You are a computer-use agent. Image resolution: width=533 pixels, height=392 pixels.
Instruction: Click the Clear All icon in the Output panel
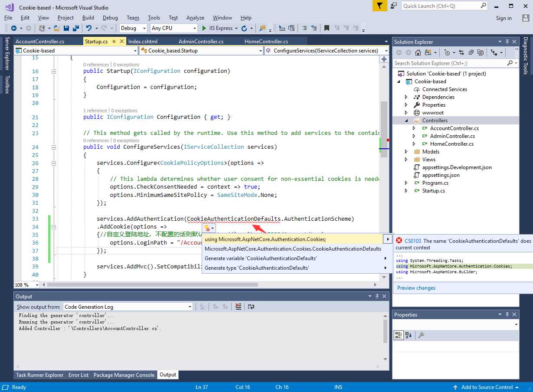pyautogui.click(x=238, y=307)
